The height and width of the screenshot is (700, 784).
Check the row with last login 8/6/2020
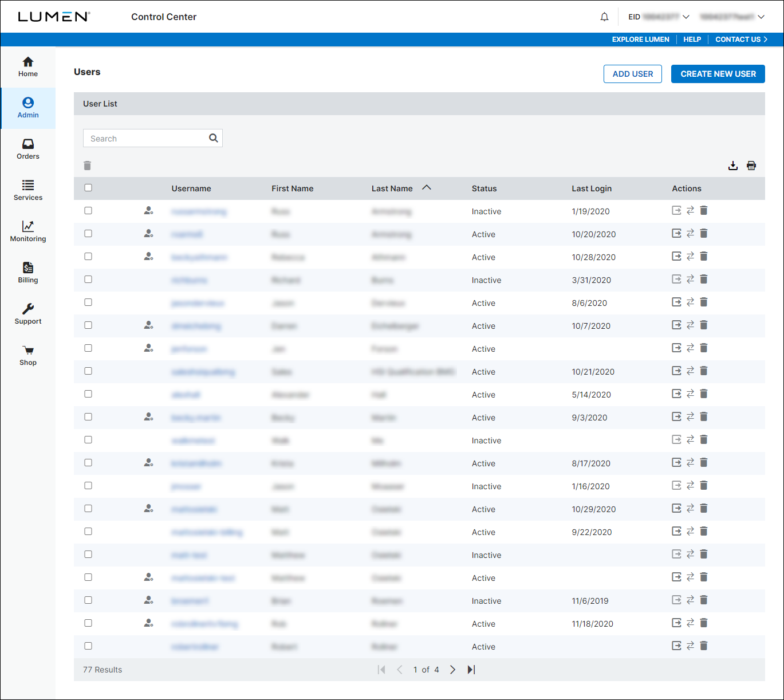click(88, 302)
